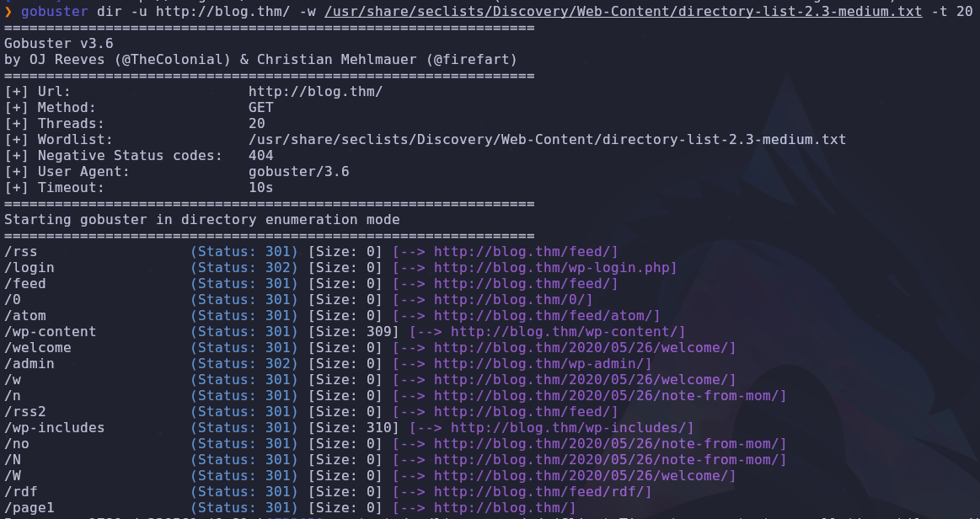Click the '-t 20' flag in the command

[x=952, y=12]
